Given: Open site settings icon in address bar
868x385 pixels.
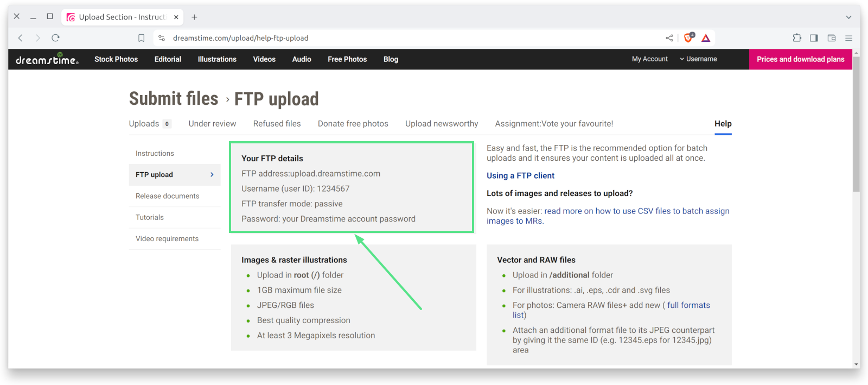Looking at the screenshot, I should click(x=162, y=38).
